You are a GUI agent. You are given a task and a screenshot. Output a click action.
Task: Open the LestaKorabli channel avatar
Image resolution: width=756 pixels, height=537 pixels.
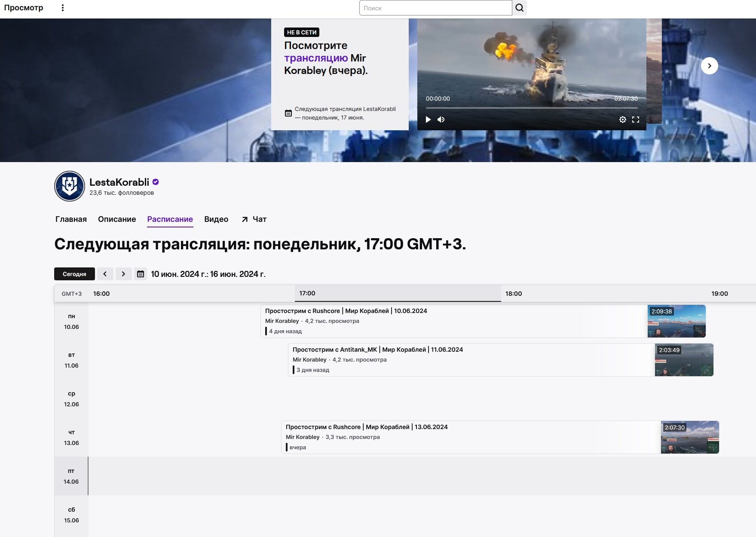(x=70, y=186)
